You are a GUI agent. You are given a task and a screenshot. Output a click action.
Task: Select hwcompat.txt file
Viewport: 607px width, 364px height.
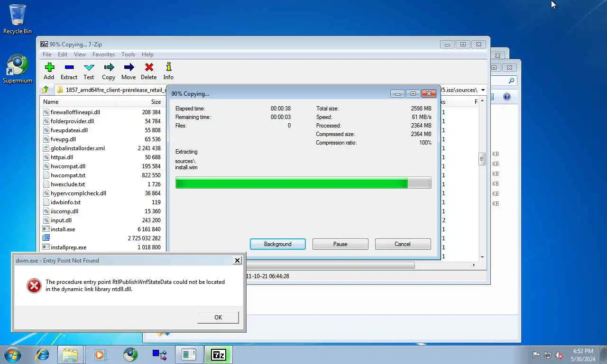tap(68, 175)
